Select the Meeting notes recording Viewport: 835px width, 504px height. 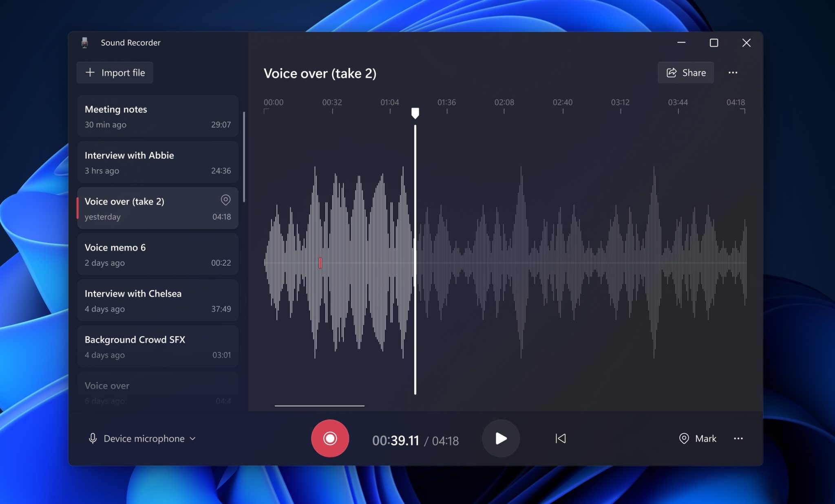click(157, 116)
